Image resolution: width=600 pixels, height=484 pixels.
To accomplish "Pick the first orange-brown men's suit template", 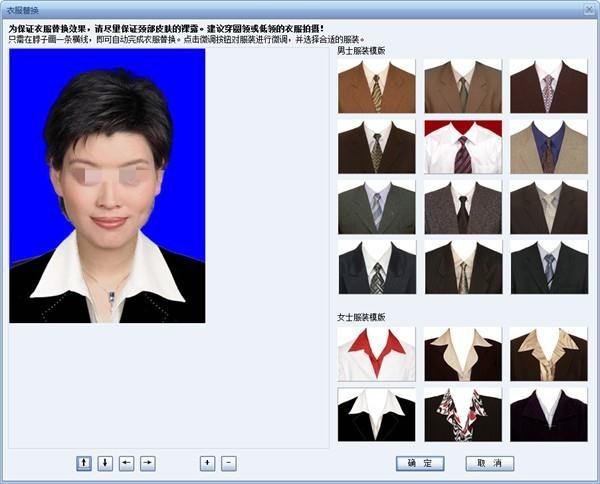I will tap(377, 86).
